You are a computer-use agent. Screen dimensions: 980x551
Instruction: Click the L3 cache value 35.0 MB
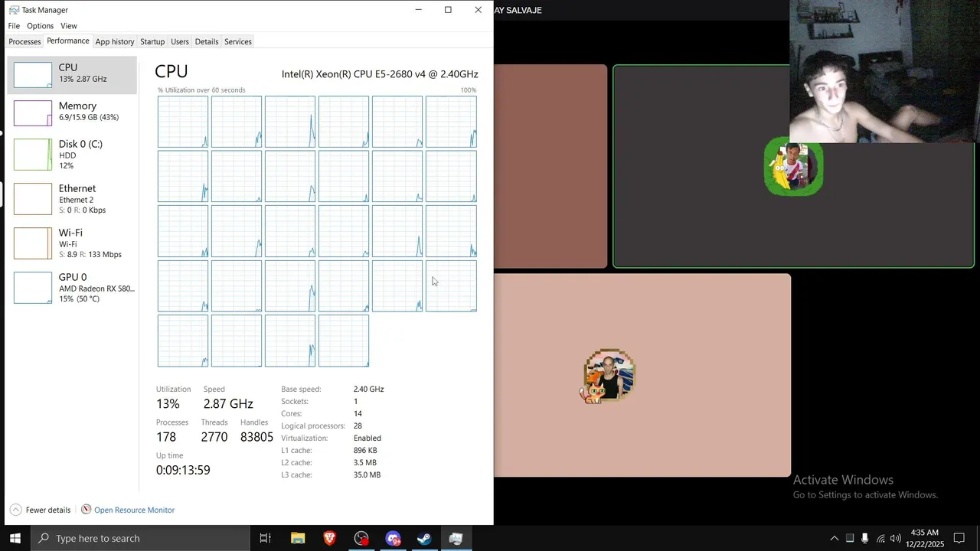coord(367,474)
